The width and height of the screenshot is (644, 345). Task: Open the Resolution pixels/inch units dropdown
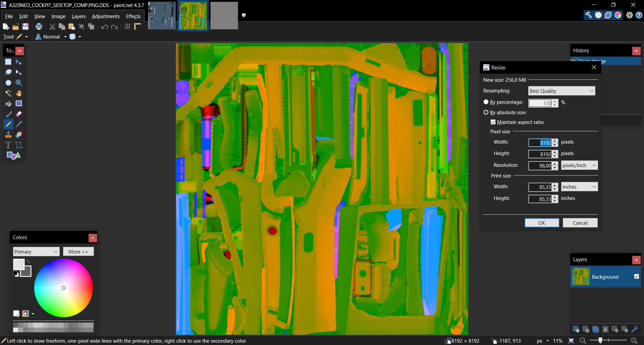tap(579, 165)
